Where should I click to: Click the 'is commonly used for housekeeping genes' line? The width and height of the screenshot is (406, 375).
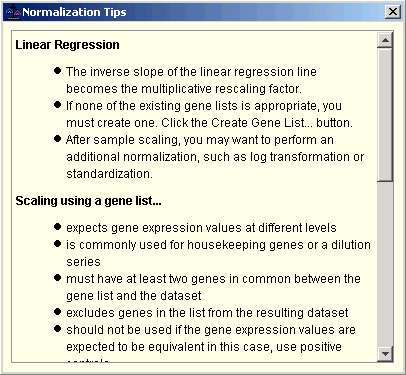point(218,245)
